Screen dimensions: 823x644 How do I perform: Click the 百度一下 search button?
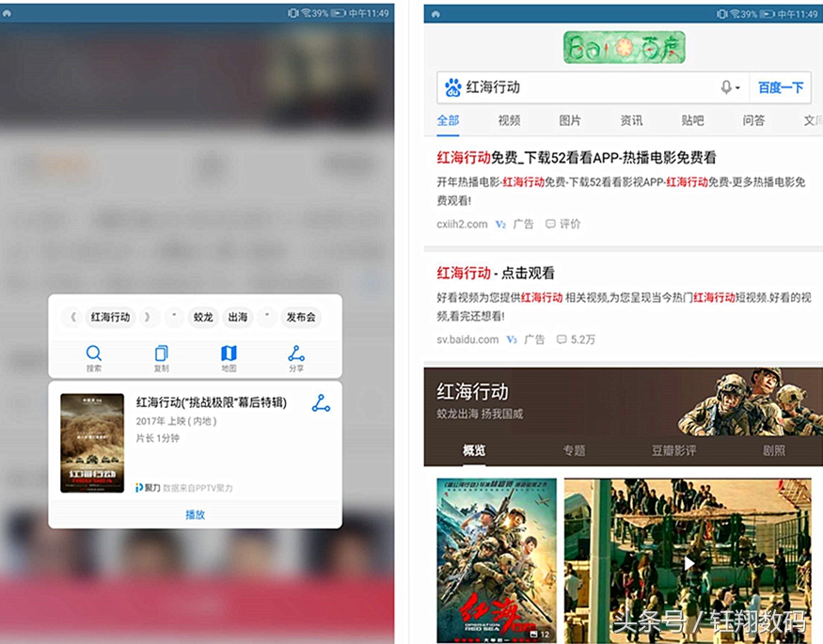pos(781,87)
